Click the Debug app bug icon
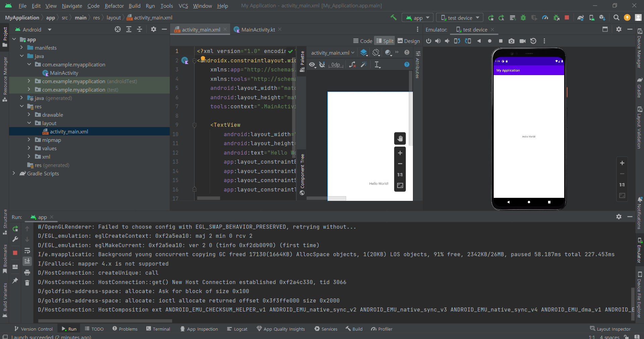 (x=523, y=18)
